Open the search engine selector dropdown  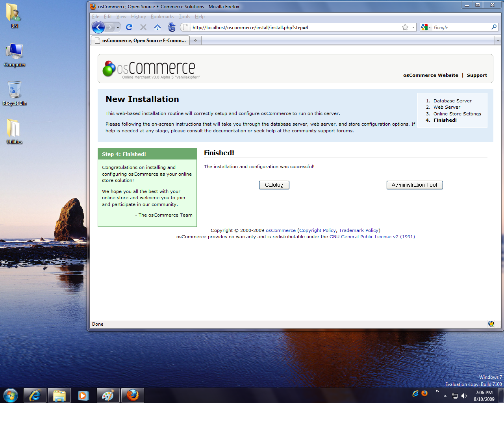click(x=426, y=27)
